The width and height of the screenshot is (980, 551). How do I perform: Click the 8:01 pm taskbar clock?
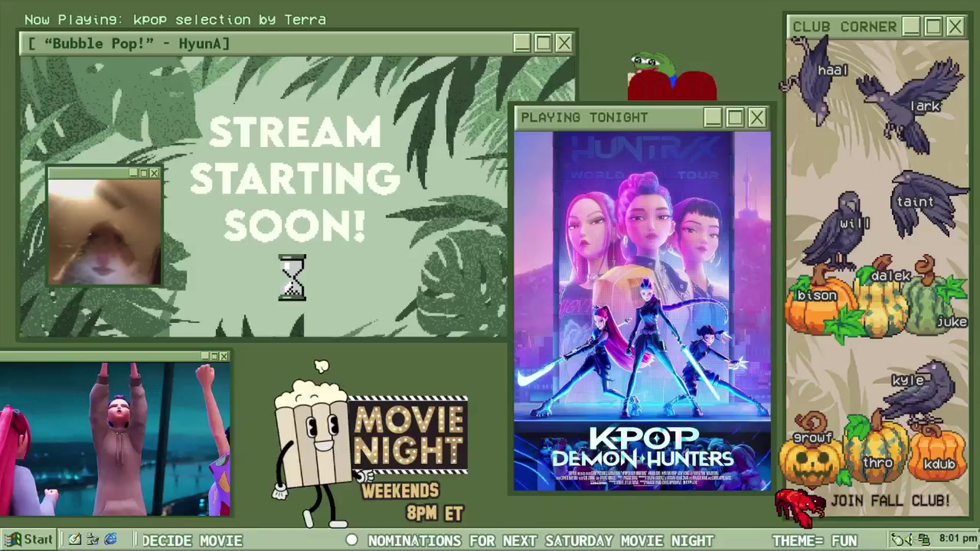point(958,538)
